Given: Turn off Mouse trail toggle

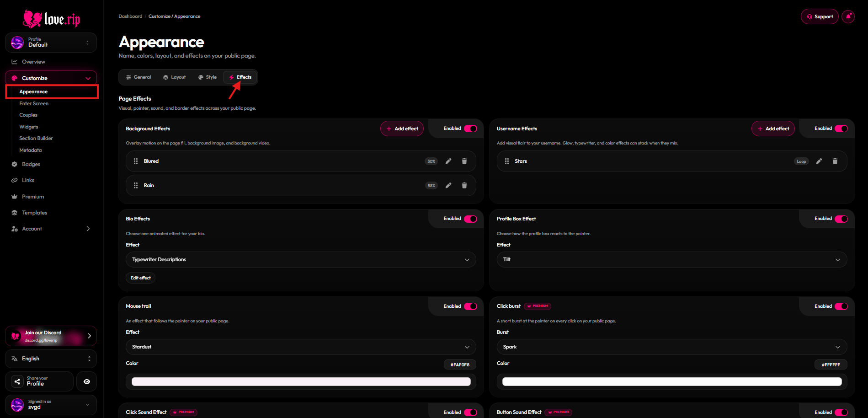Looking at the screenshot, I should click(x=470, y=306).
